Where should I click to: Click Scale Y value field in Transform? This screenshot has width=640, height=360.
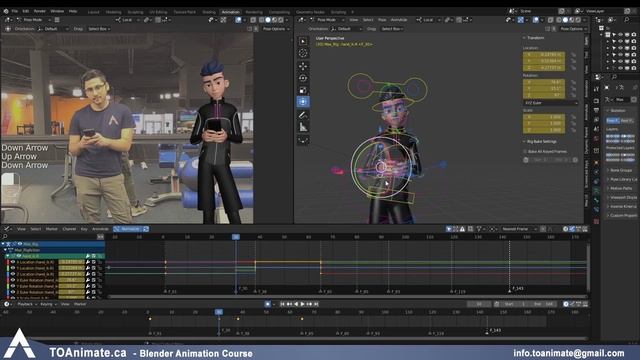click(544, 123)
